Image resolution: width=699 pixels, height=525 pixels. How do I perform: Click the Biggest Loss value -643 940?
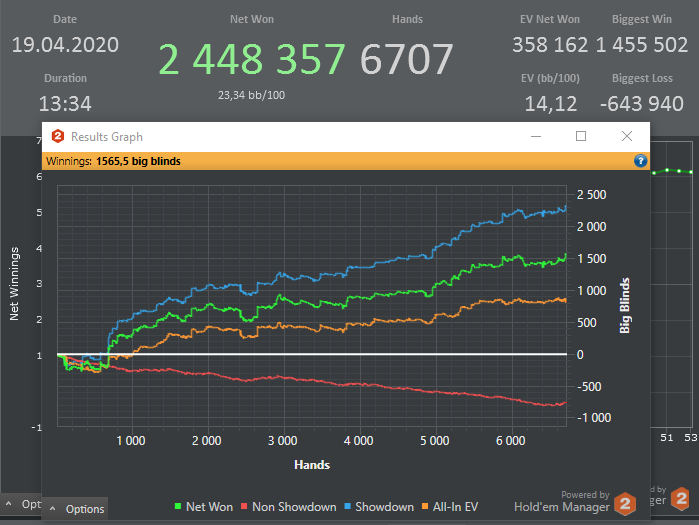642,104
